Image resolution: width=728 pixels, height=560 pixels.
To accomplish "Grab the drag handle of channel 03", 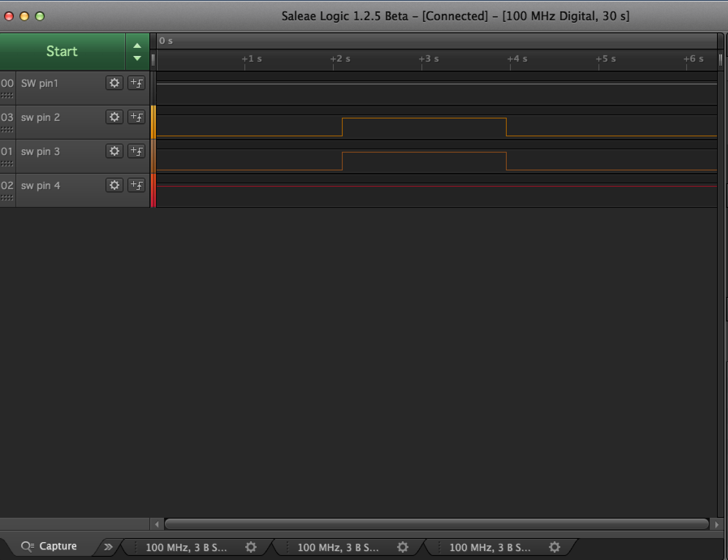I will (x=7, y=130).
